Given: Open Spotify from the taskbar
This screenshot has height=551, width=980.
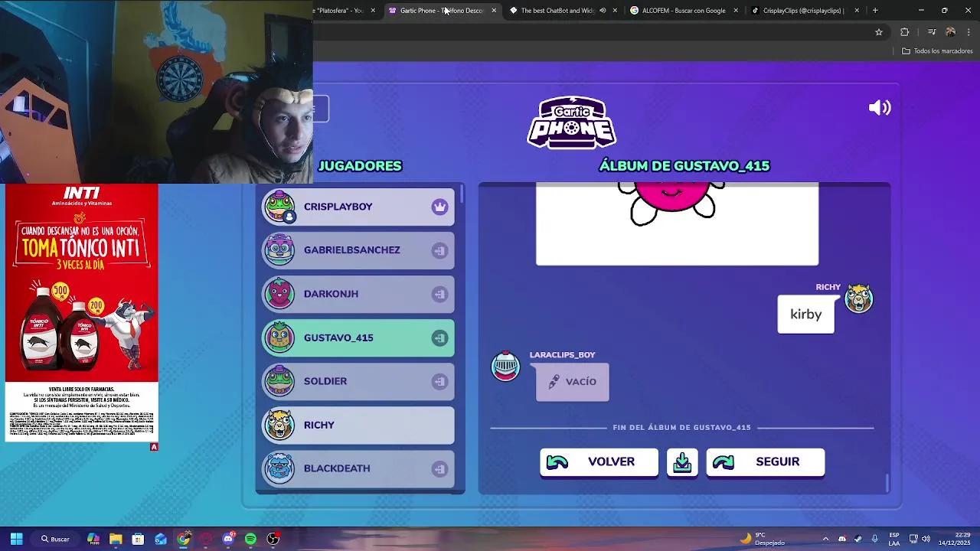Looking at the screenshot, I should (x=250, y=539).
